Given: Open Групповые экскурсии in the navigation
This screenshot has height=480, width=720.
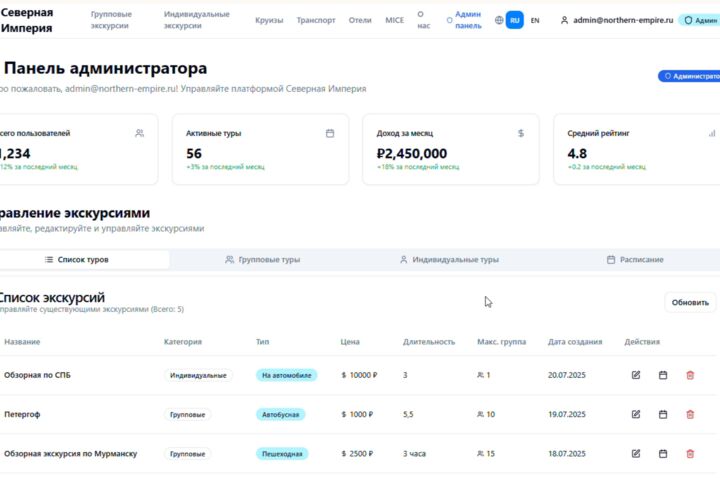Looking at the screenshot, I should click(x=111, y=20).
